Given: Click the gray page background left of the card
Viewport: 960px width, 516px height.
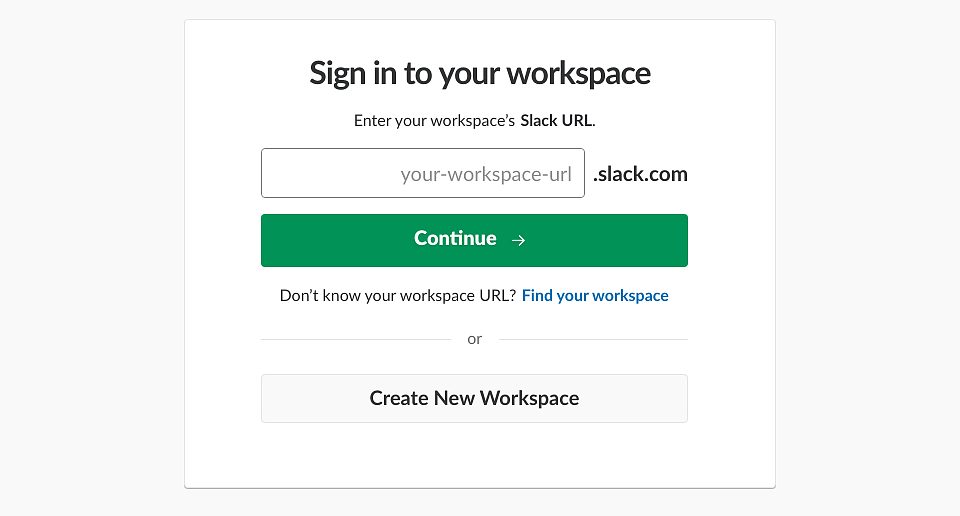Looking at the screenshot, I should [x=92, y=258].
